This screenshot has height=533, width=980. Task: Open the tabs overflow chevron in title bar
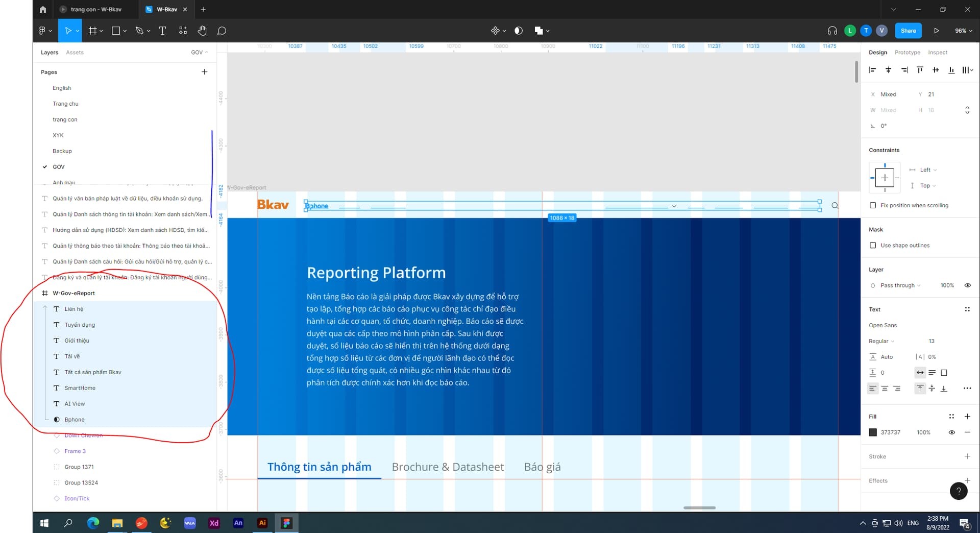(893, 9)
